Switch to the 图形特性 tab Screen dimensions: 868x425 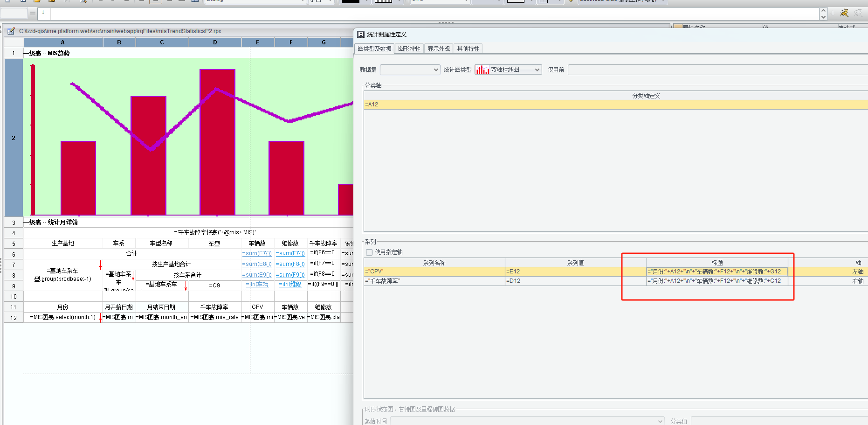click(409, 49)
